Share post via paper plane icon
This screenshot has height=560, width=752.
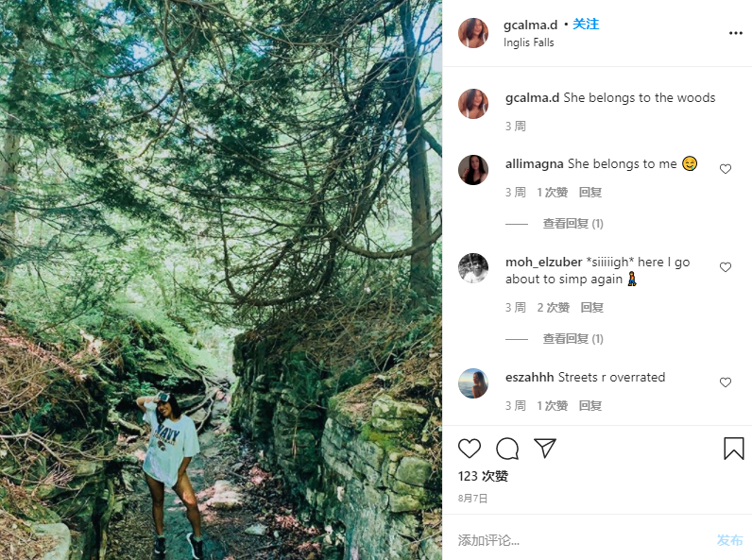(x=545, y=448)
